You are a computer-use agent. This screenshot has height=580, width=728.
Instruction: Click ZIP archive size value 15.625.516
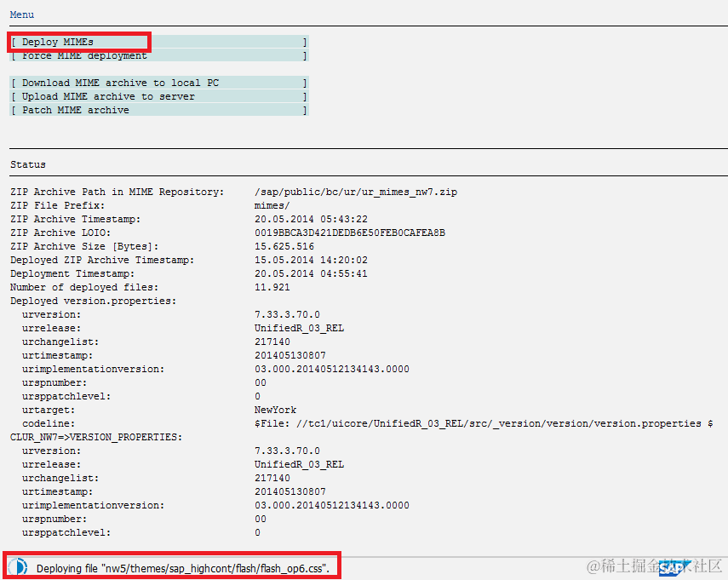pos(284,246)
